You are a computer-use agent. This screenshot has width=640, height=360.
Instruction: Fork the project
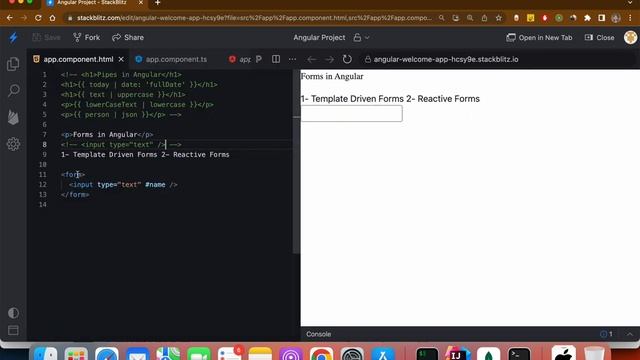(x=87, y=38)
